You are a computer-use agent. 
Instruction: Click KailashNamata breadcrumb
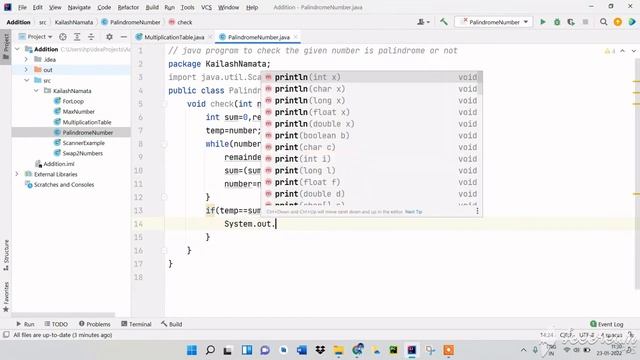(x=74, y=22)
